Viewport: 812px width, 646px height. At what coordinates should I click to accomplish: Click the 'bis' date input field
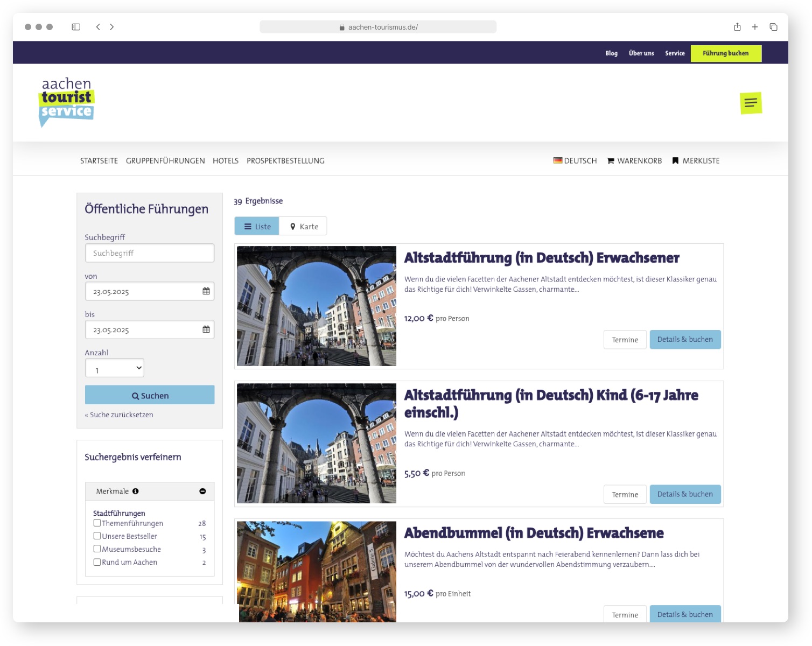150,329
